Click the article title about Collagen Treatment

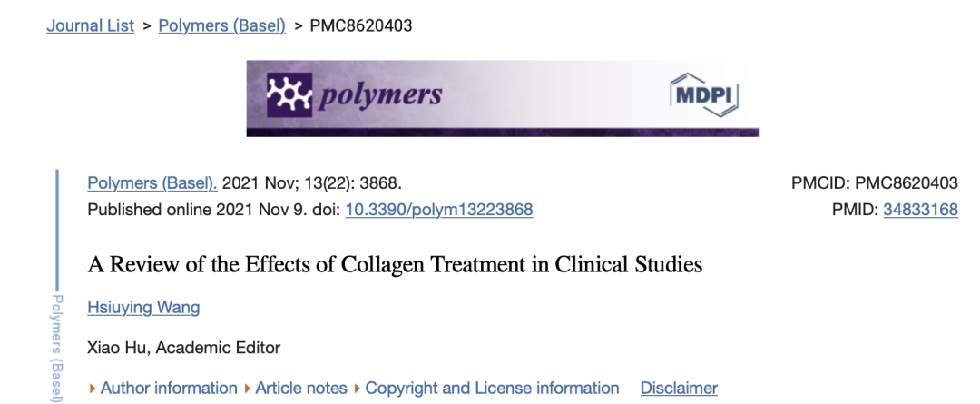[x=395, y=265]
